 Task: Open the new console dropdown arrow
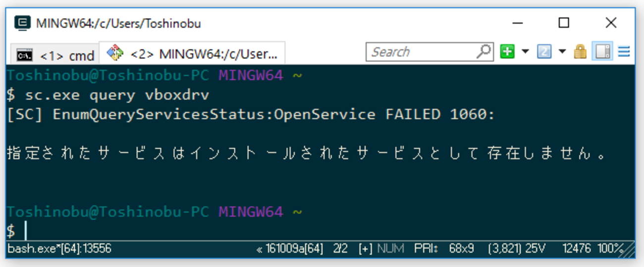(x=525, y=52)
